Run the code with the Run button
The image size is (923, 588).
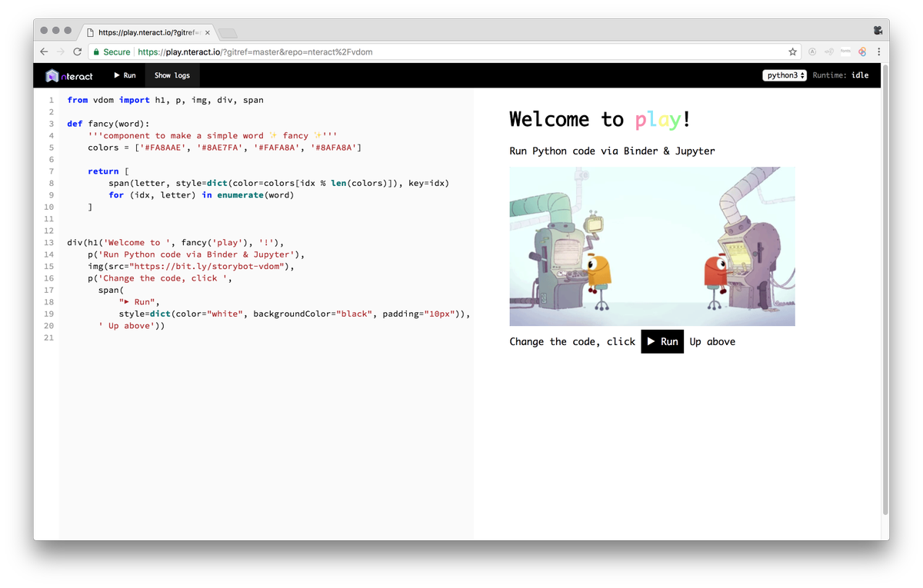tap(125, 75)
